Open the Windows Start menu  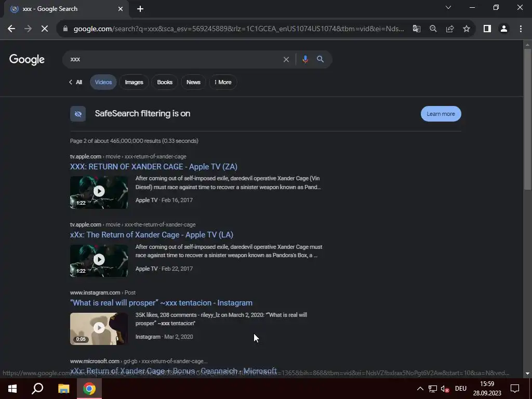12,389
